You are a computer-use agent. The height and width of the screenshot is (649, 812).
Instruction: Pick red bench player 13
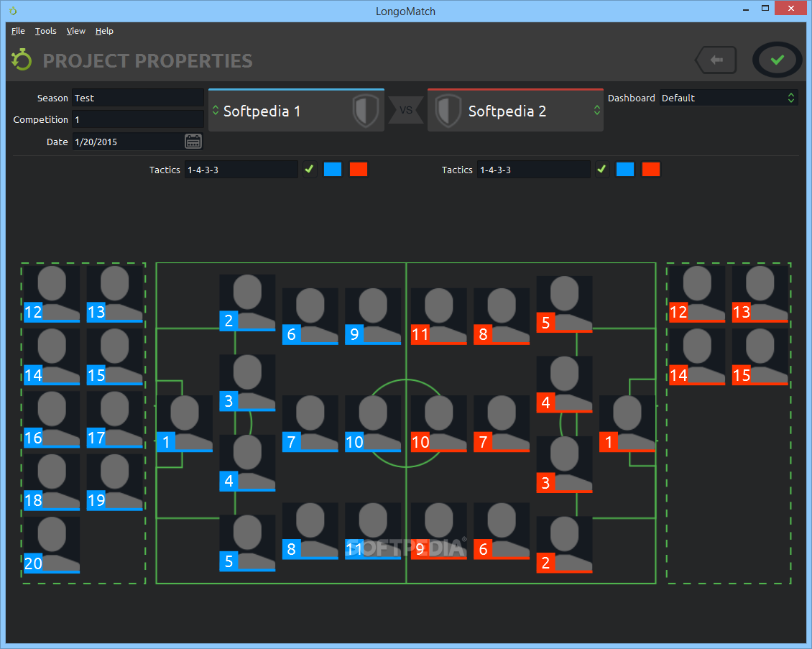pos(760,294)
